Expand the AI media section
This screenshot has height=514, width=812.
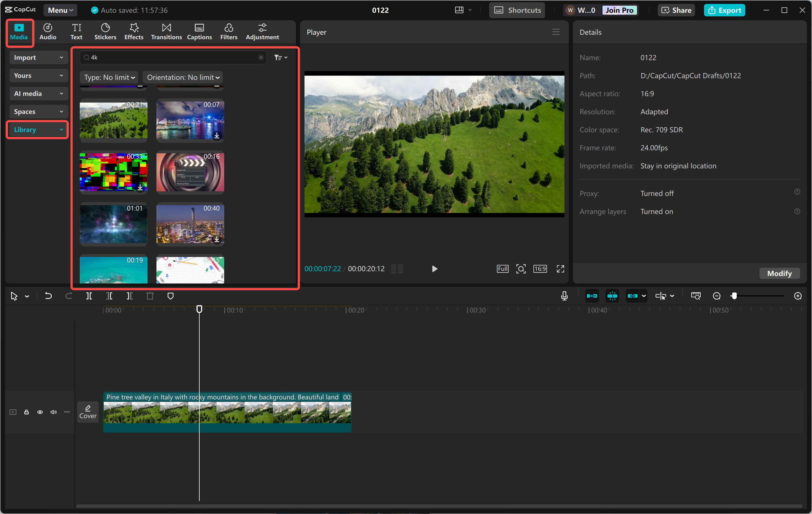coord(38,93)
